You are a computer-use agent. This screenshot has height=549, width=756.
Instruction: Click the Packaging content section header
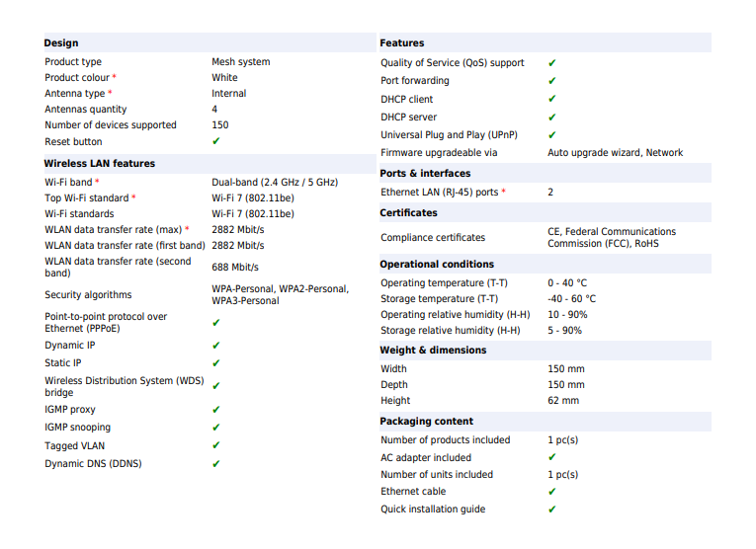427,421
